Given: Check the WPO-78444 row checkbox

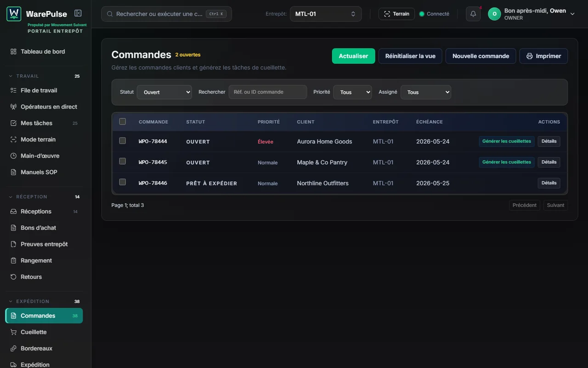Looking at the screenshot, I should click(x=122, y=140).
